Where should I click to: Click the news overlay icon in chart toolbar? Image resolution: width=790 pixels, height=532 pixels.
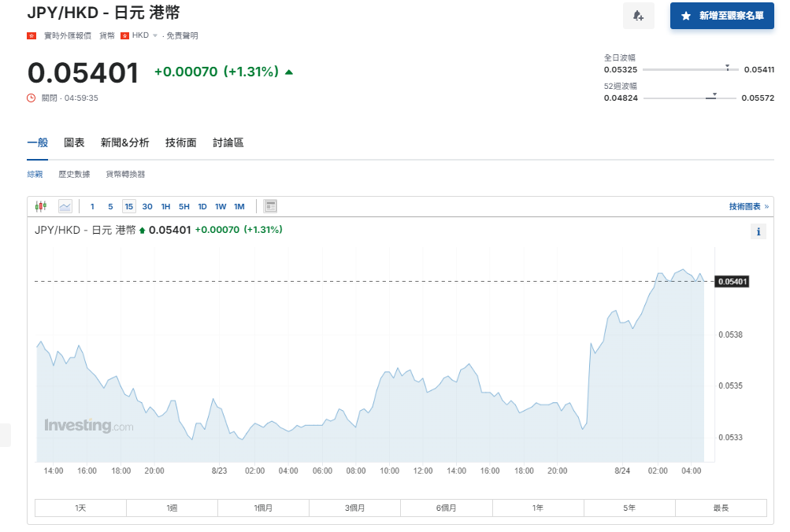tap(270, 206)
